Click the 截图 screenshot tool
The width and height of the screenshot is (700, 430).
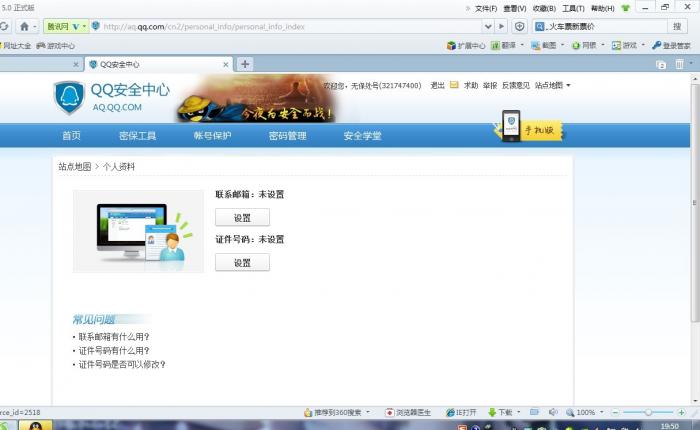click(544, 46)
